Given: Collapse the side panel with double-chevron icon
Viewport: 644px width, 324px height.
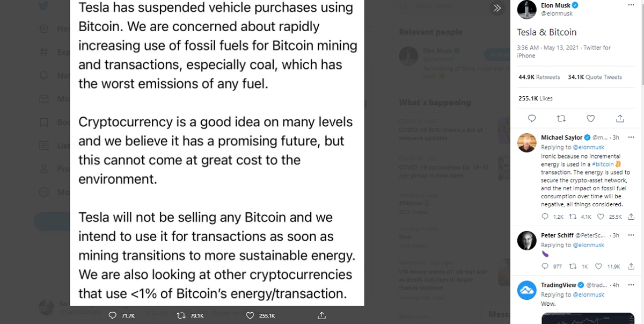Looking at the screenshot, I should coord(497,8).
